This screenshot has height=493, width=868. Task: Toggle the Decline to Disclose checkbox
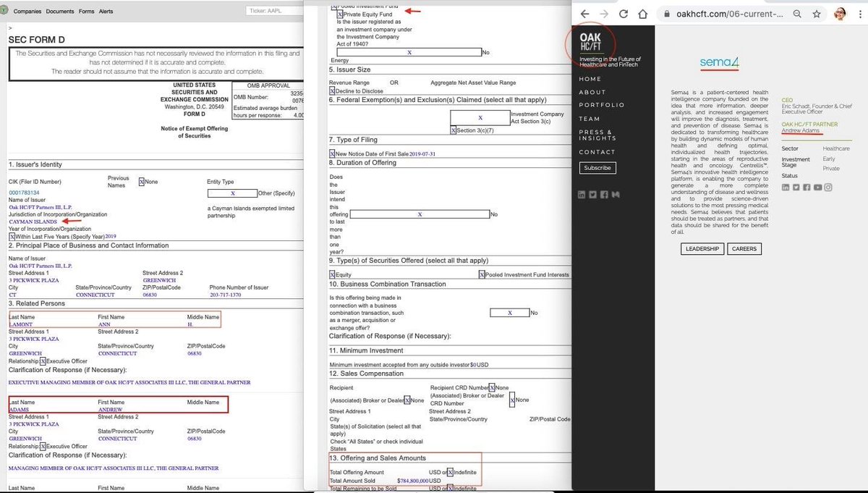click(332, 91)
